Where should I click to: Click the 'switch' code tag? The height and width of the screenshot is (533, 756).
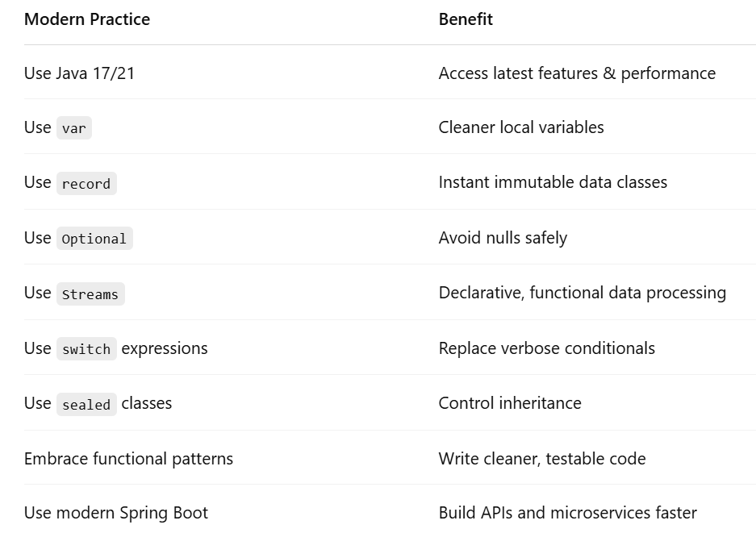[86, 349]
